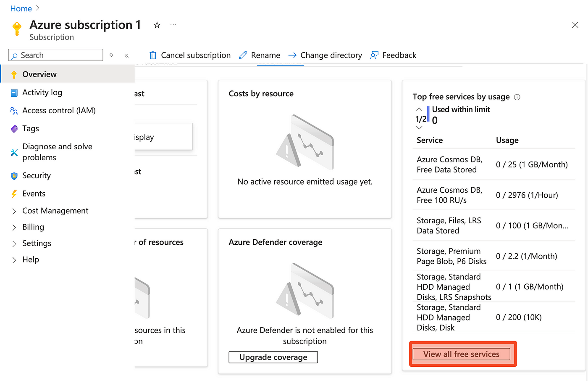Click the Change directory arrow icon
The width and height of the screenshot is (588, 381).
point(293,55)
